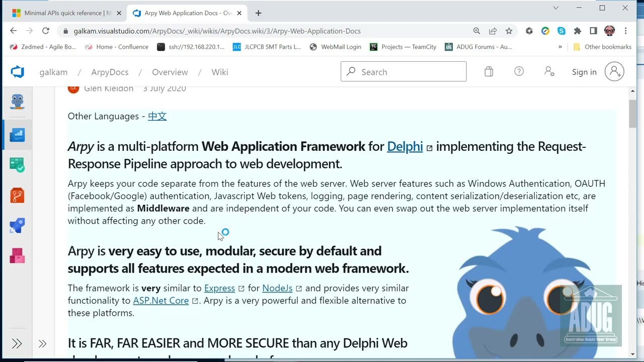
Task: Click the site info lock icon
Action: pos(65,31)
